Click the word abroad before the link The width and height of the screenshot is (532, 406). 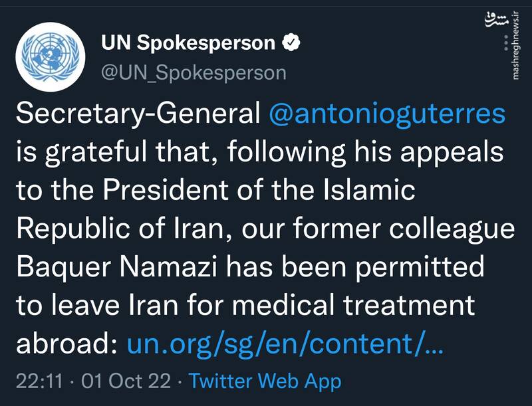pos(63,344)
